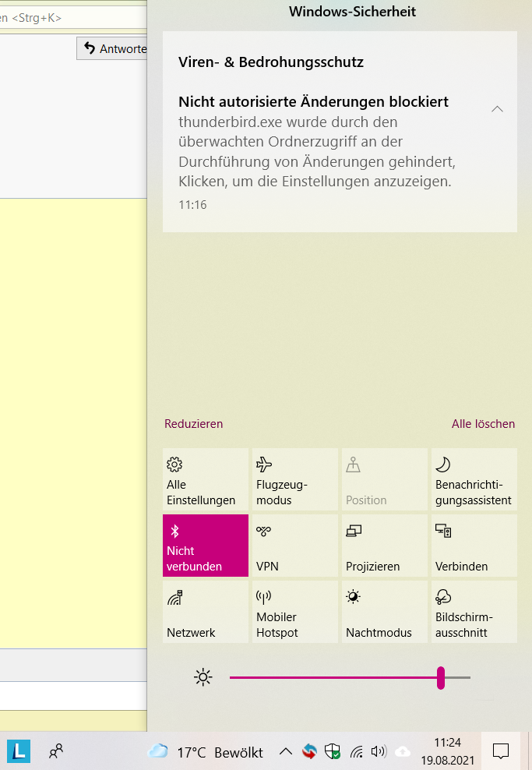The width and height of the screenshot is (532, 770).
Task: Toggle Mobiler Hotspot tile
Action: click(x=295, y=612)
